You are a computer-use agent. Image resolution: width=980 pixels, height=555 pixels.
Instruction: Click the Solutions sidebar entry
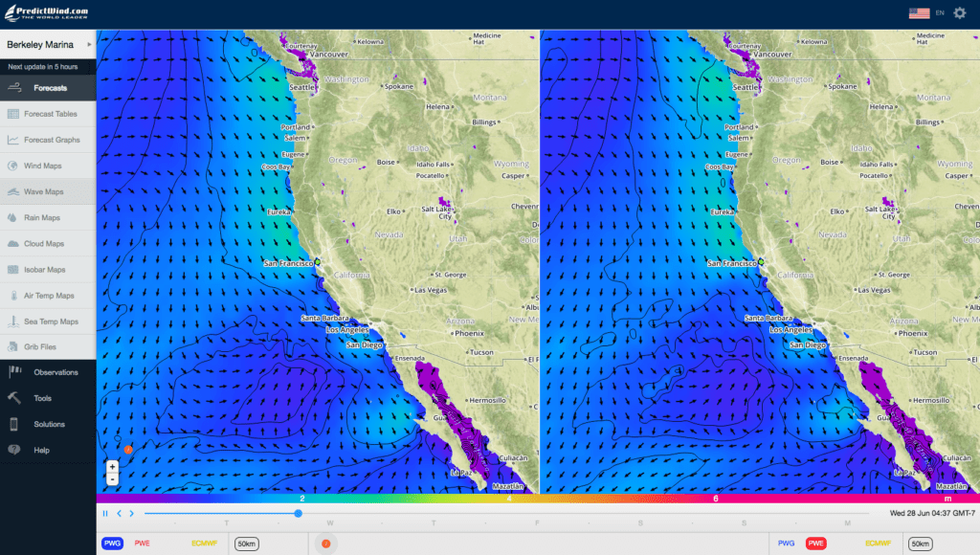48,424
